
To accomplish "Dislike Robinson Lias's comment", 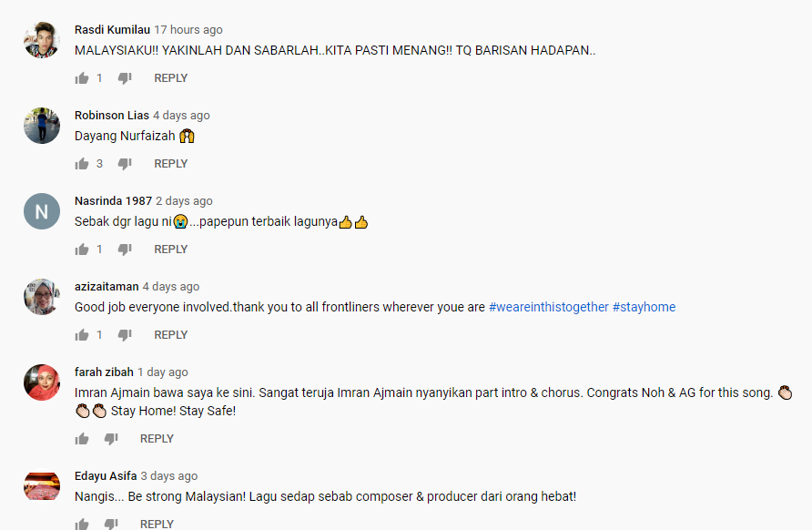I will point(125,164).
